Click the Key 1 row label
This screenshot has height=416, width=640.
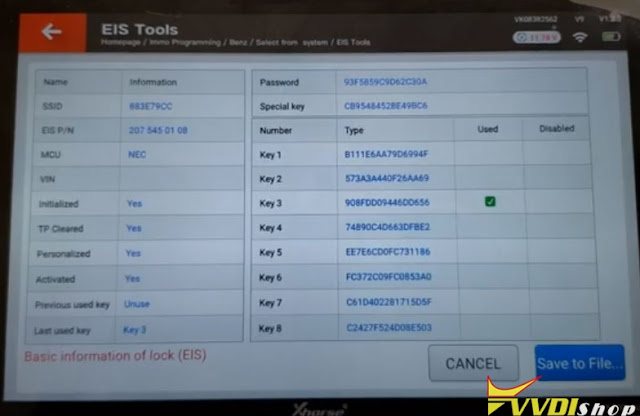coord(270,155)
